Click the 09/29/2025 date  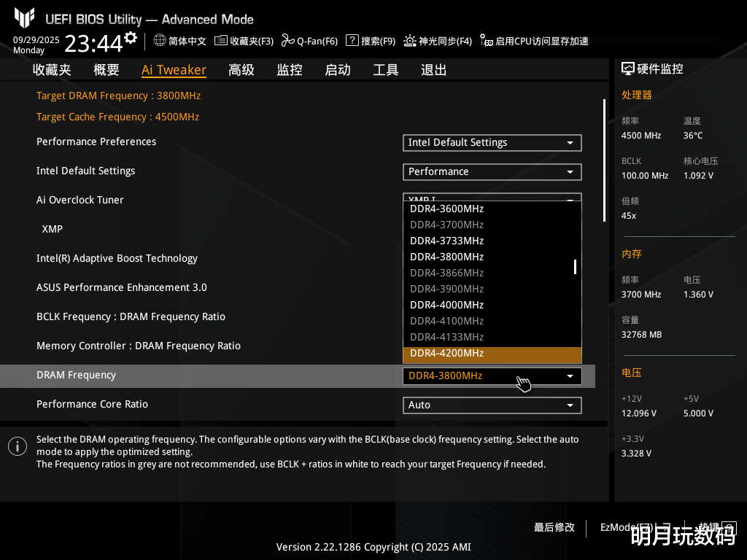coord(36,40)
